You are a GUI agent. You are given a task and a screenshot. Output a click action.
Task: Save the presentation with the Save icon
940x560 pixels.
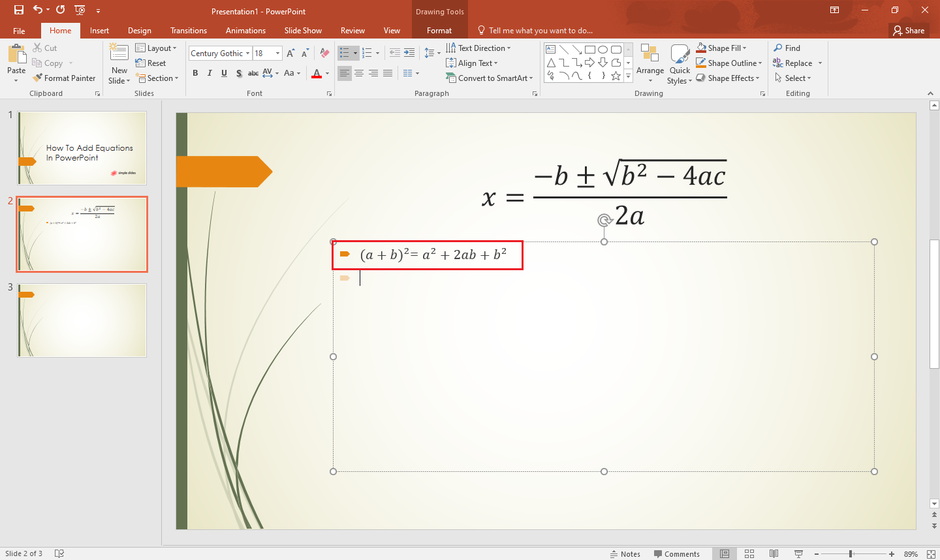click(18, 10)
